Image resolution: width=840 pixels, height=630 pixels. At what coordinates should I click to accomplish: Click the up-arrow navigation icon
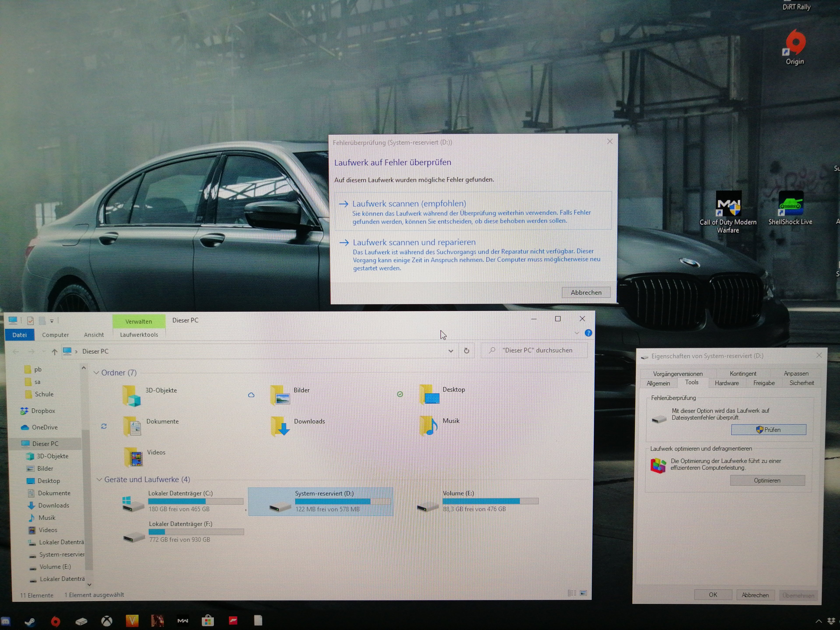pos(55,352)
